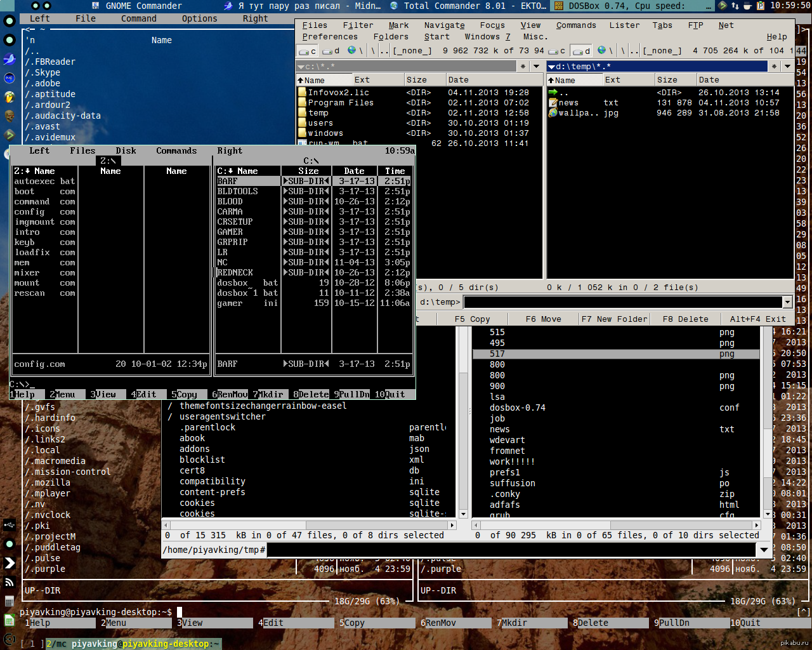Image resolution: width=812 pixels, height=650 pixels.
Task: Click the temp folder icon in c: panel
Action: point(302,113)
